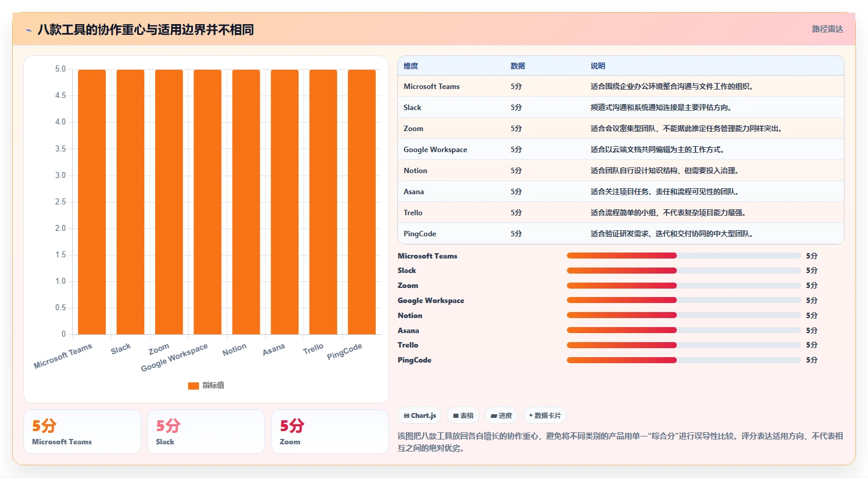Click the Zoom bar in the chart
868x478 pixels.
click(169, 202)
